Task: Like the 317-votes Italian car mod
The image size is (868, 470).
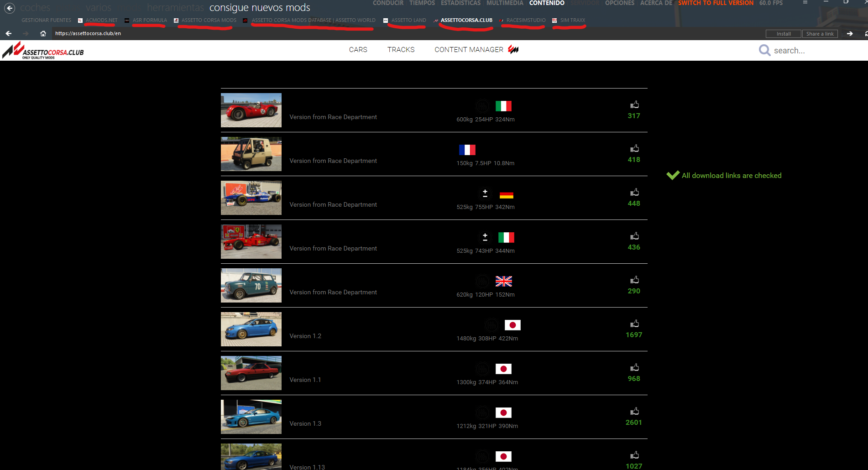Action: (634, 105)
